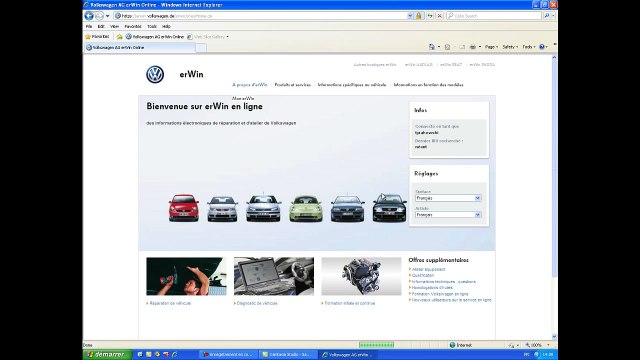Open Informations spécifiques au véhicule

pyautogui.click(x=352, y=85)
